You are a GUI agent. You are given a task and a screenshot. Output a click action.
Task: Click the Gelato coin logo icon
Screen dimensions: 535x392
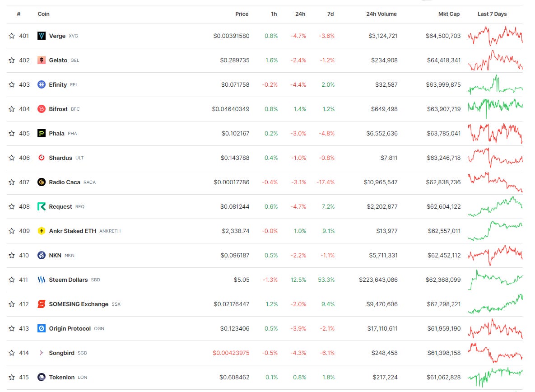point(41,60)
